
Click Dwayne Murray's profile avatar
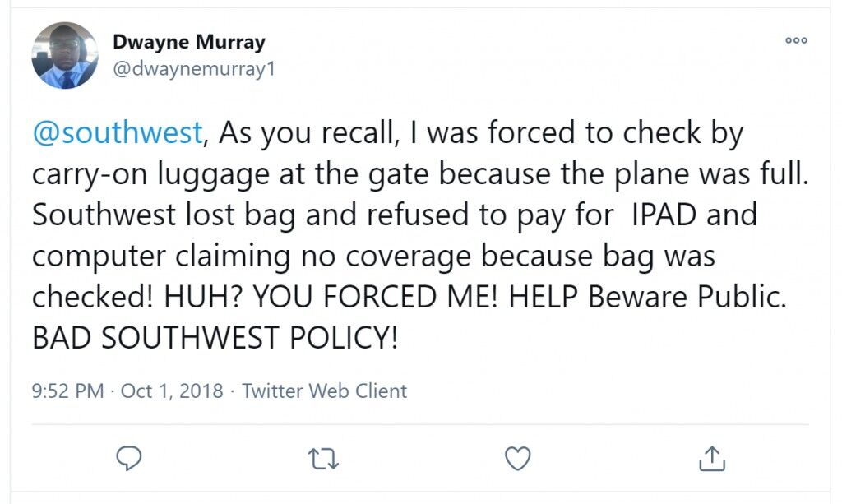tap(65, 55)
